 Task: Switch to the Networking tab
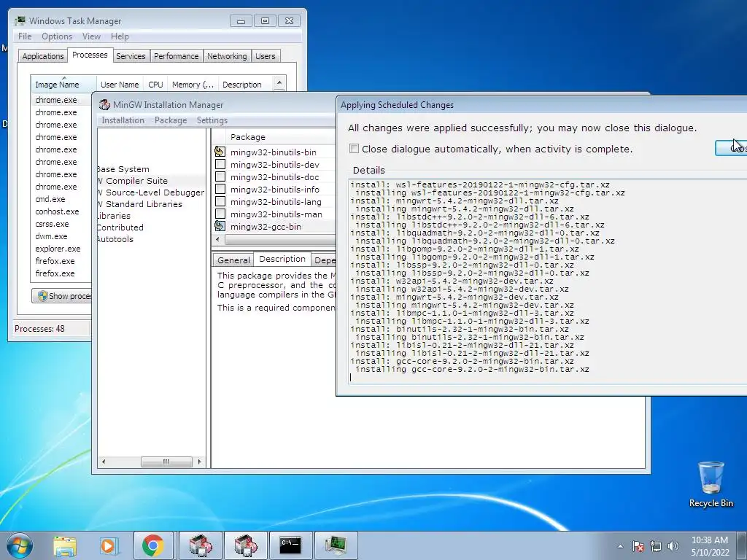pyautogui.click(x=227, y=56)
